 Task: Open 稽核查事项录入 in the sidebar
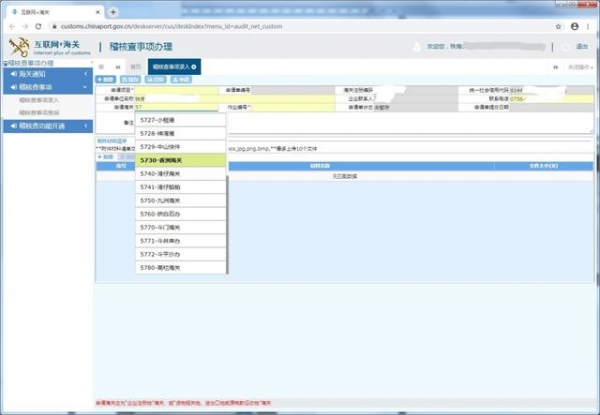[40, 100]
